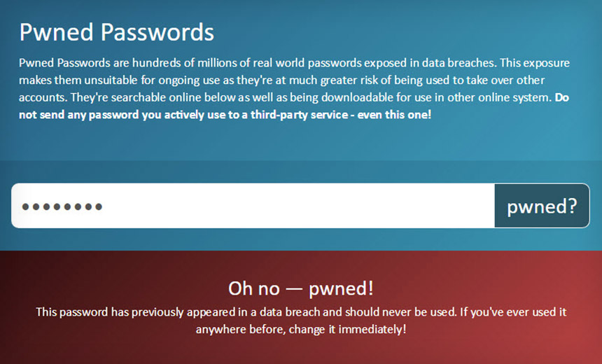This screenshot has width=602, height=364.
Task: Select the Pwned Passwords page heading
Action: (117, 32)
